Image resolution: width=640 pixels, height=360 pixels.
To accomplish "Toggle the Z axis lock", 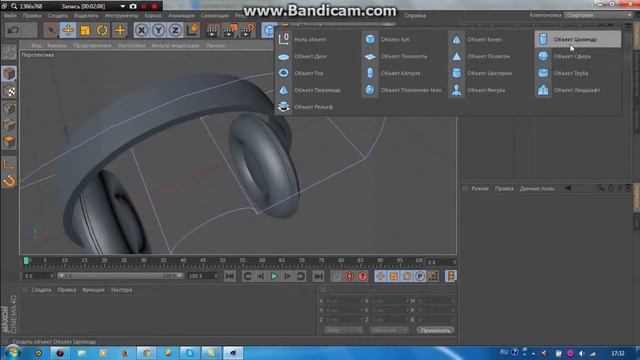I will 175,30.
